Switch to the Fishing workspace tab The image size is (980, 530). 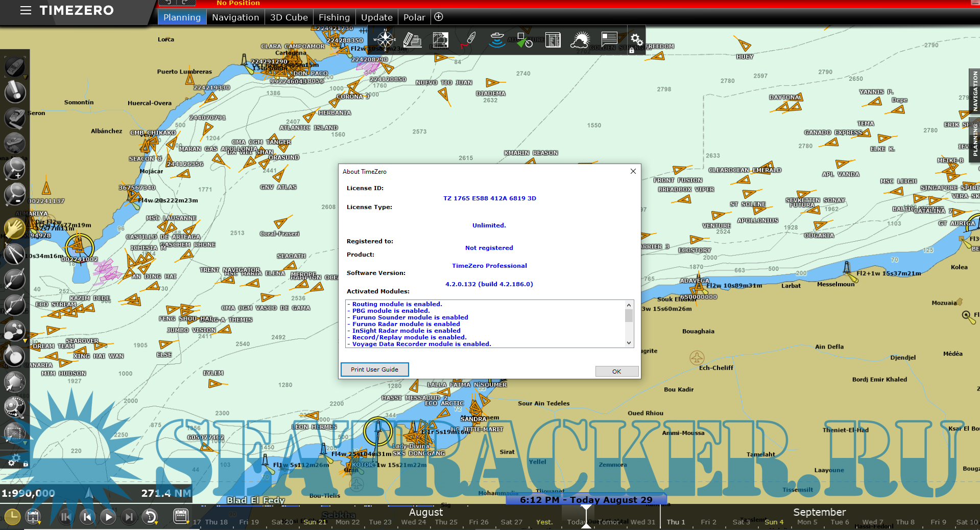click(334, 17)
